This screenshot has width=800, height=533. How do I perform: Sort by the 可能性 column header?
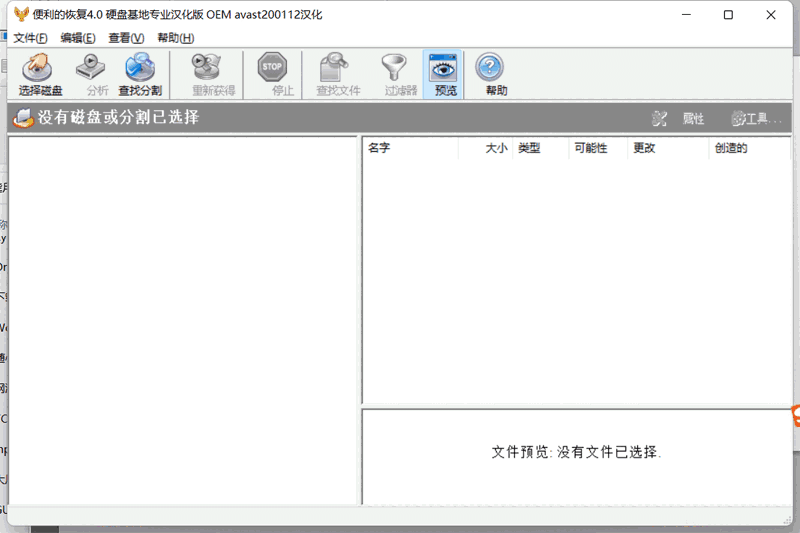pyautogui.click(x=598, y=148)
